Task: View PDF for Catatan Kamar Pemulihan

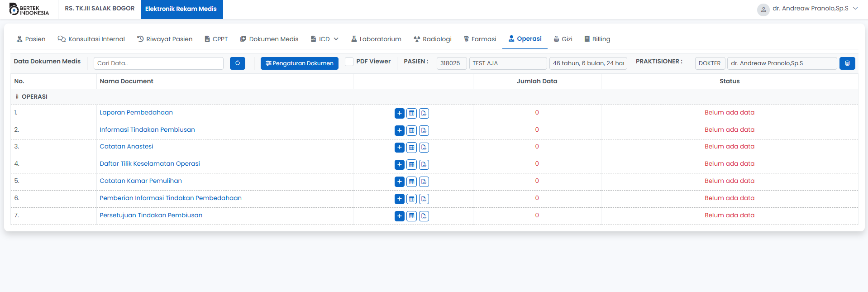Action: [x=424, y=182]
